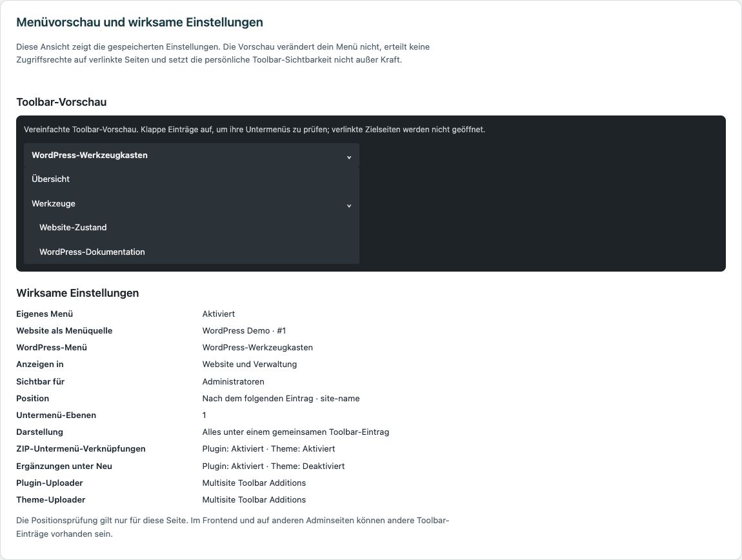This screenshot has height=560, width=742.
Task: Click the Website als Menüquelle label
Action: [x=65, y=331]
